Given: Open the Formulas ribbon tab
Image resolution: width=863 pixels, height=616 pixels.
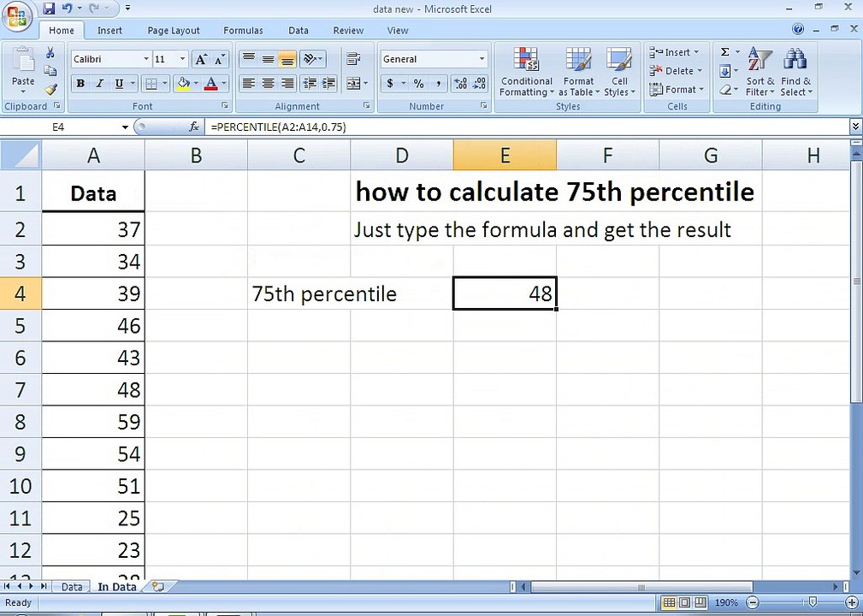Looking at the screenshot, I should pos(243,31).
